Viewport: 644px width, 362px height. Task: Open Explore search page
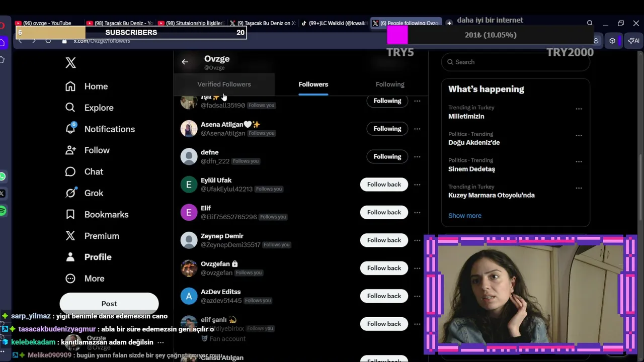[90, 108]
